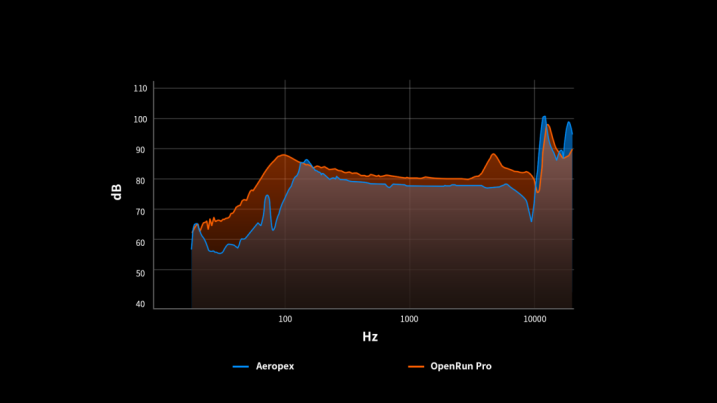
Task: Click the 70 value on the dB axis
Action: pos(140,212)
